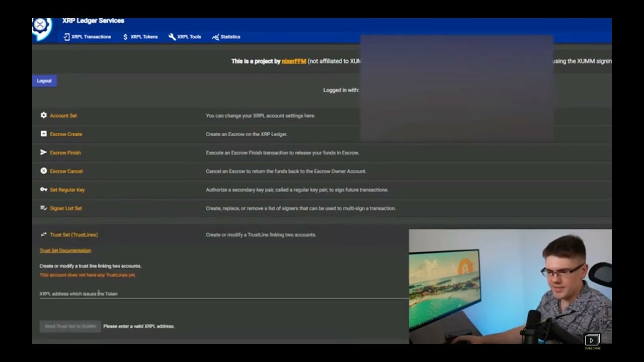Click the send arrow icon beside Escrow Finish

[x=44, y=152]
